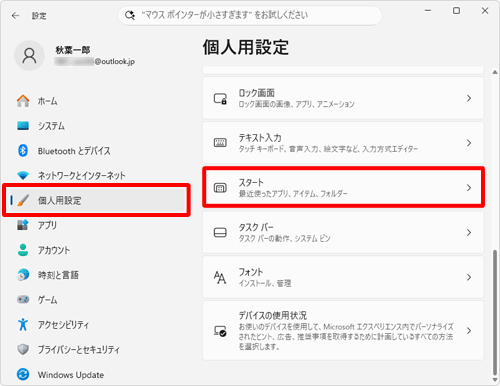Maximize the settings window
The height and width of the screenshot is (386, 500).
456,11
